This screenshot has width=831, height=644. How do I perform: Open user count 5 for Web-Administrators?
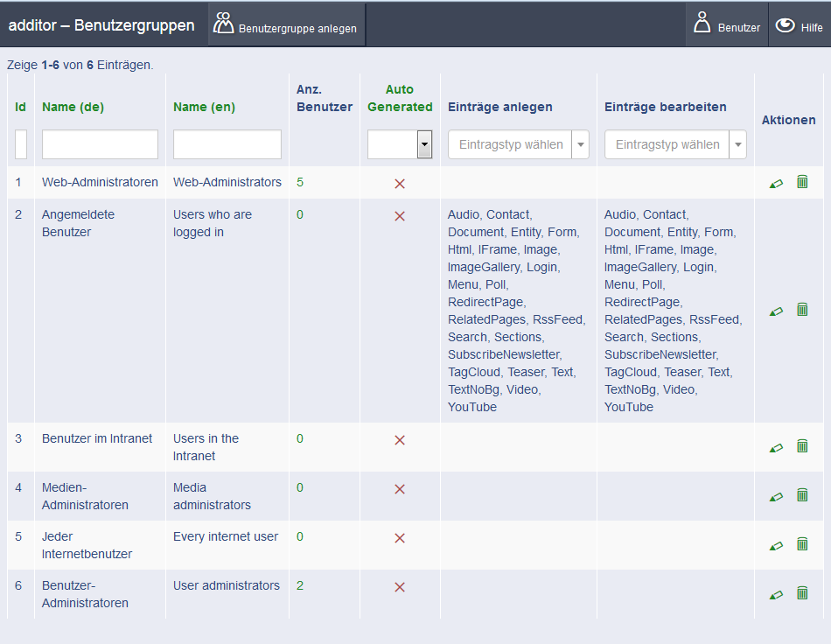click(300, 182)
